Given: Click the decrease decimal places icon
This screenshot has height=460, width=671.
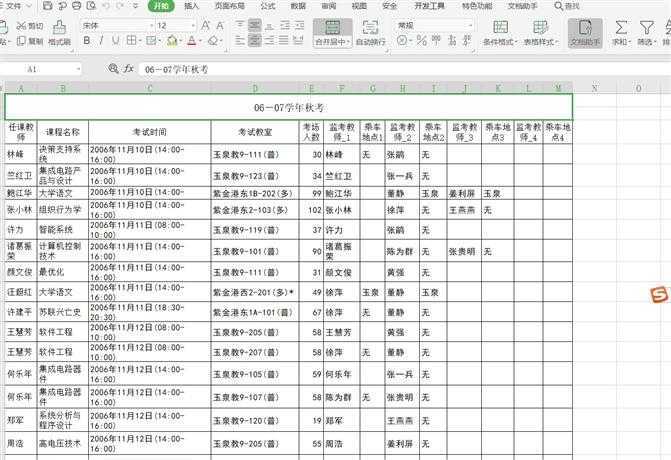Looking at the screenshot, I should [467, 41].
